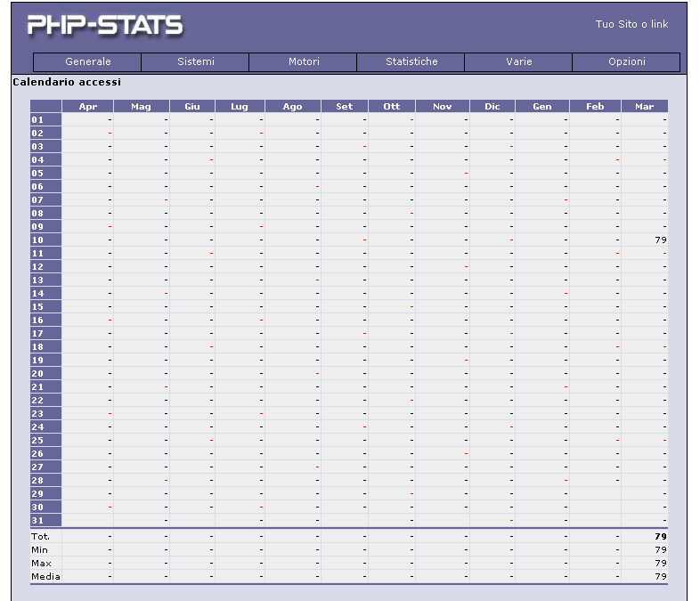Click the Apr column header
700x601 pixels.
coord(87,107)
